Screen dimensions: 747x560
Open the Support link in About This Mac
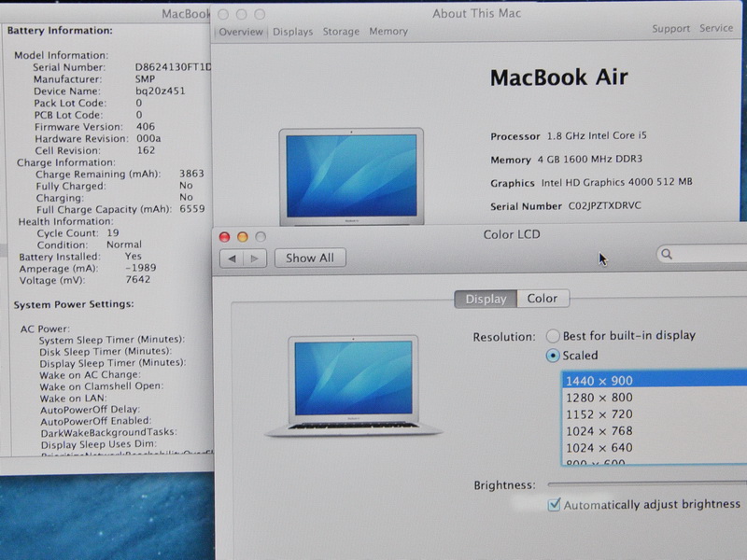(670, 29)
